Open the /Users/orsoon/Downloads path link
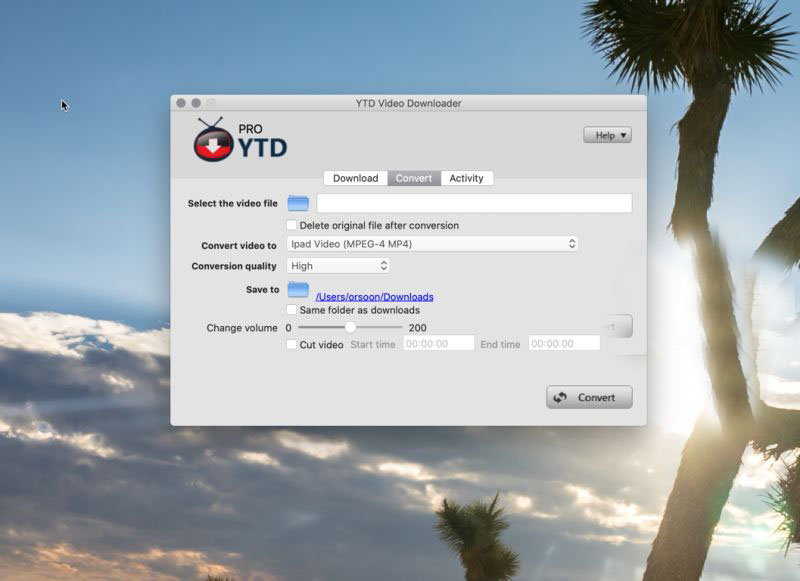The width and height of the screenshot is (800, 581). pos(374,297)
